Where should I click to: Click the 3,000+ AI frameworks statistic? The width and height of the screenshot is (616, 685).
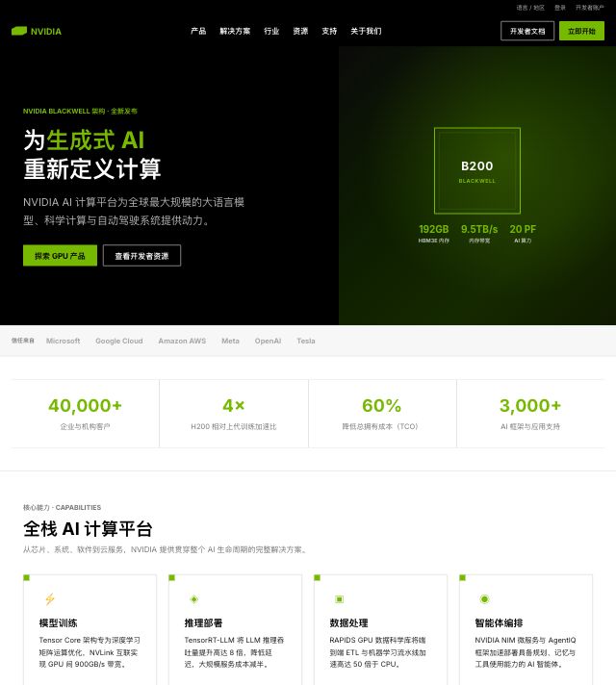(x=530, y=405)
